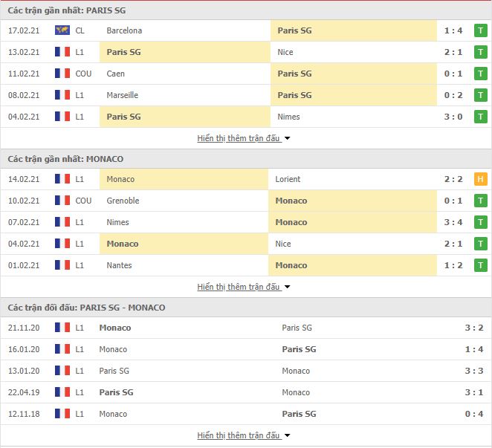Click the French flag icon beside Grenoble match
Viewport: 492px width, 448px height.
(x=62, y=201)
